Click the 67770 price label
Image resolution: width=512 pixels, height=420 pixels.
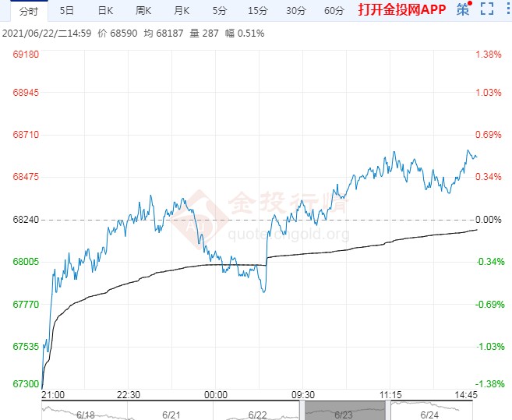pos(26,305)
